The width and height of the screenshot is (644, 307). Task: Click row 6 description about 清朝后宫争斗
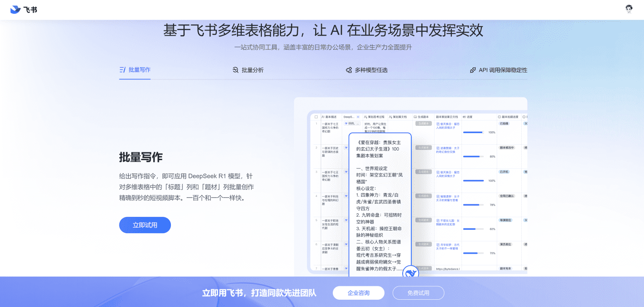(330, 248)
